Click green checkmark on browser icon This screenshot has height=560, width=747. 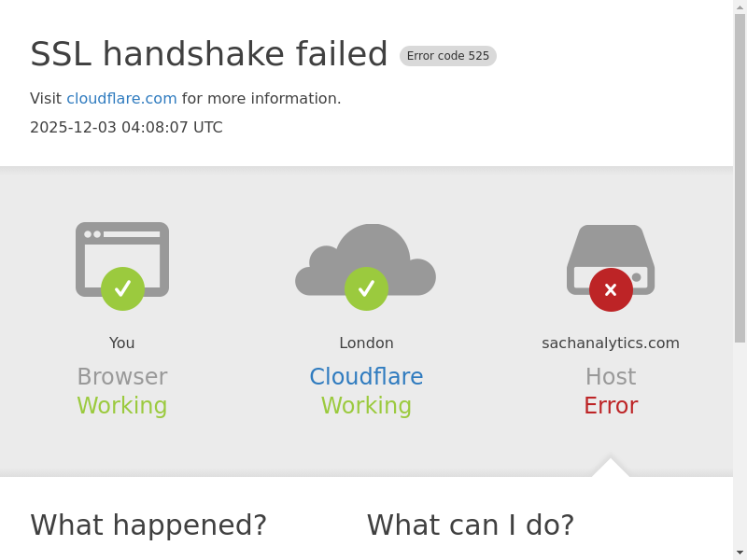[x=122, y=289]
